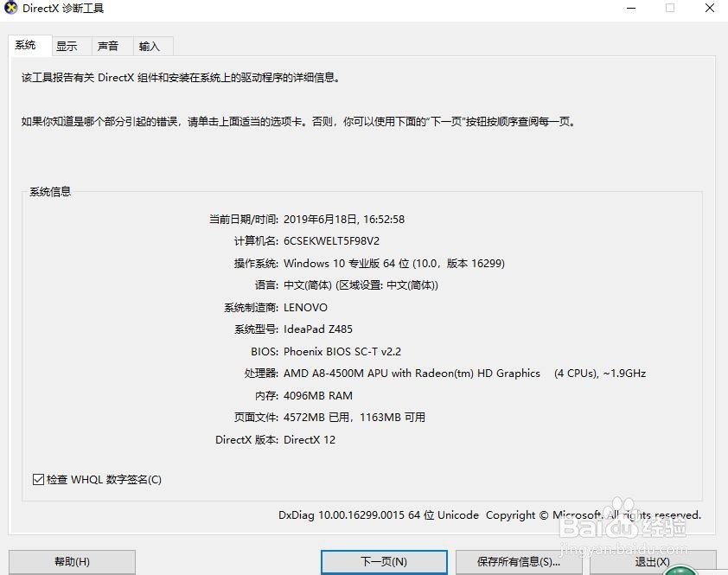The height and width of the screenshot is (575, 728).
Task: Click the 系统信息 group label
Action: coord(50,192)
